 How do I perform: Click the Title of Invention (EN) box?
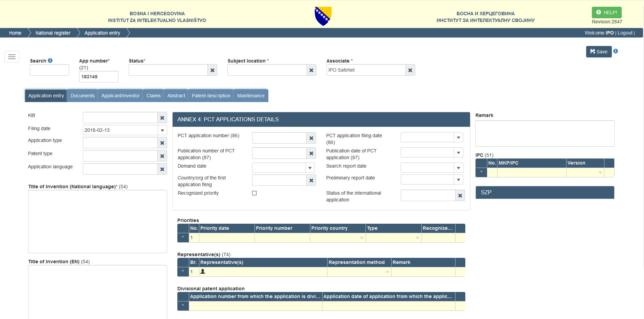click(97, 292)
